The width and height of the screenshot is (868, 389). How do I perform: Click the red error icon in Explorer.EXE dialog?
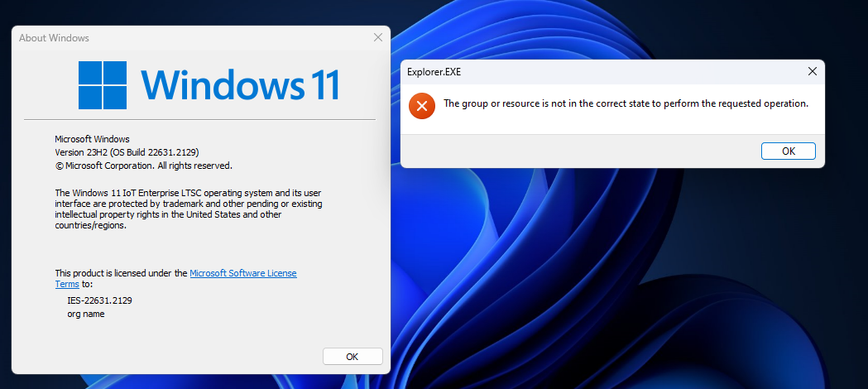(x=422, y=106)
